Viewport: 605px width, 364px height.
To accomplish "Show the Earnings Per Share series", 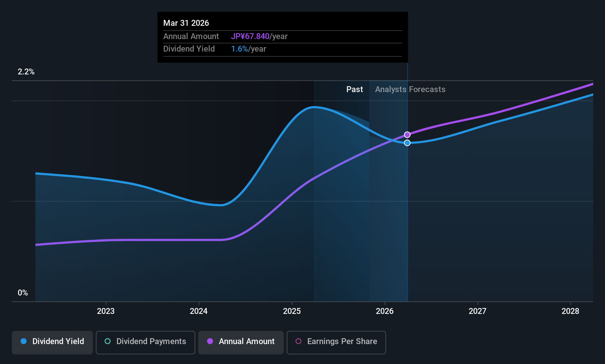I will [336, 342].
